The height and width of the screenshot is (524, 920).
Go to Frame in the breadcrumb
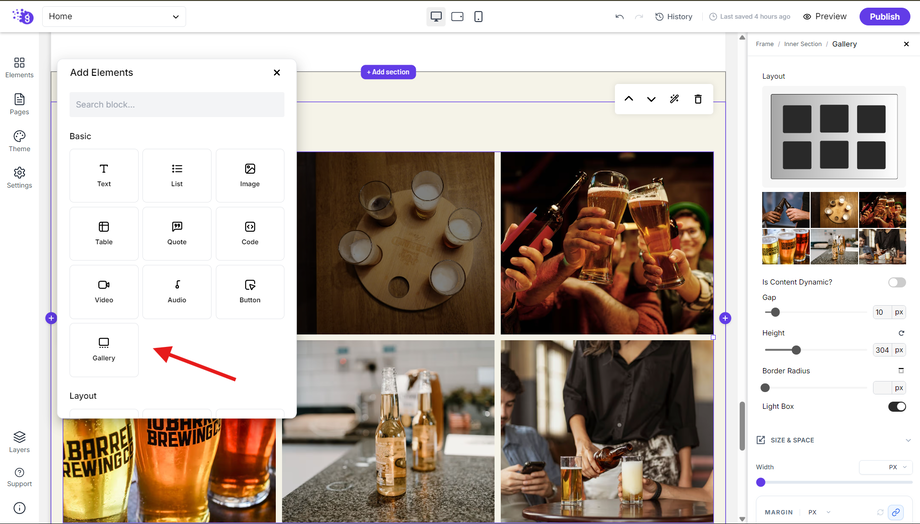765,44
